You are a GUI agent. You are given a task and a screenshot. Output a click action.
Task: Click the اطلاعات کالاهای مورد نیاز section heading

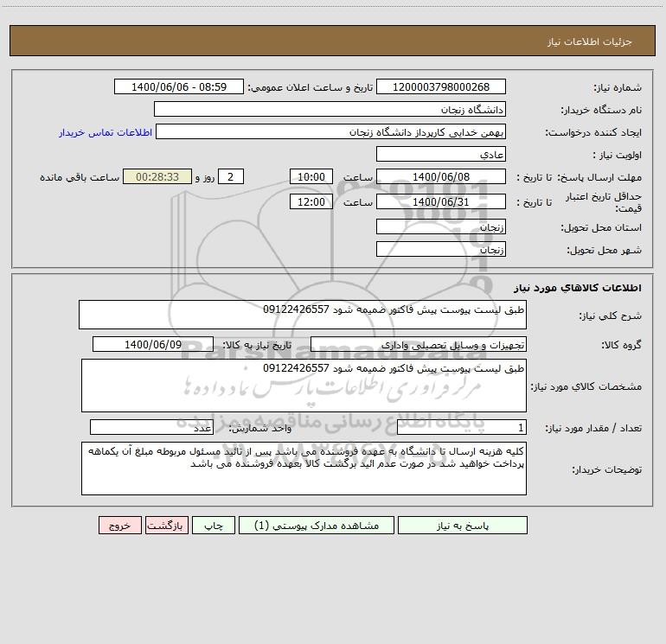[578, 288]
